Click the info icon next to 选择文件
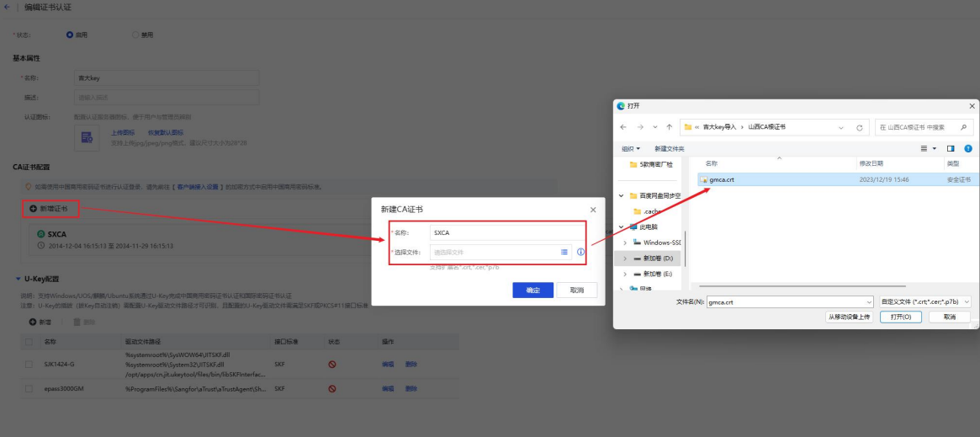 pyautogui.click(x=580, y=252)
